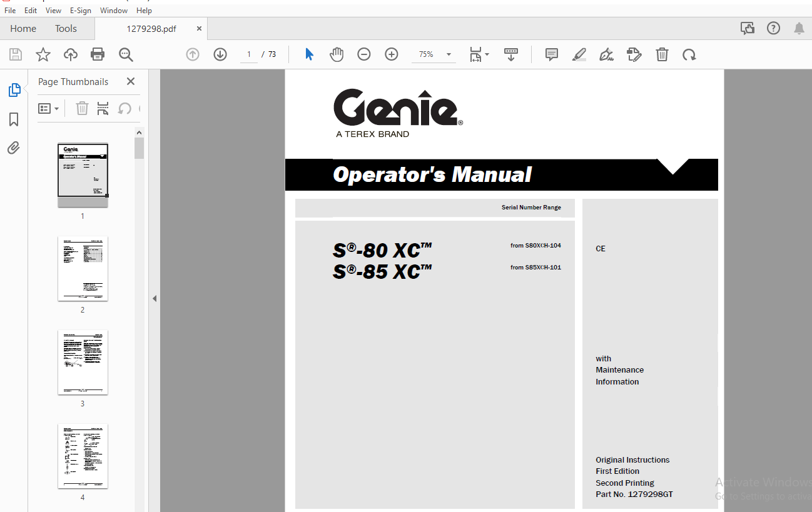Activate the selection arrow tool
812x512 pixels.
[x=309, y=54]
